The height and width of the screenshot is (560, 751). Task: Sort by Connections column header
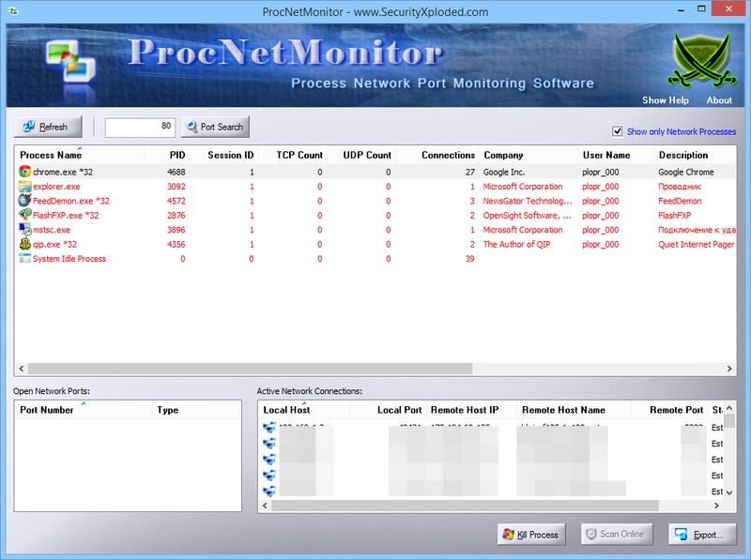tap(437, 155)
